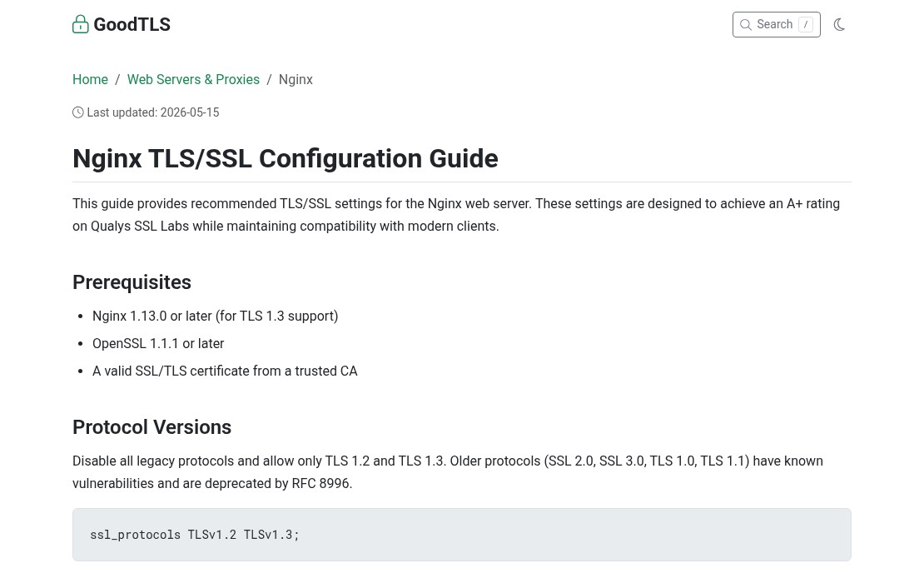The height and width of the screenshot is (578, 924).
Task: Click the GoodTLS lock logo icon
Action: pyautogui.click(x=80, y=24)
